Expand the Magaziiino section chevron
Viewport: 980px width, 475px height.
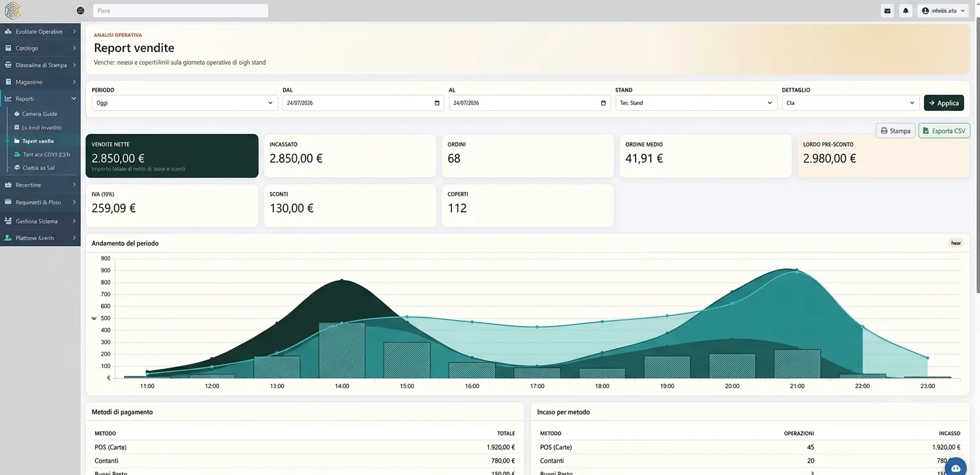[x=74, y=82]
